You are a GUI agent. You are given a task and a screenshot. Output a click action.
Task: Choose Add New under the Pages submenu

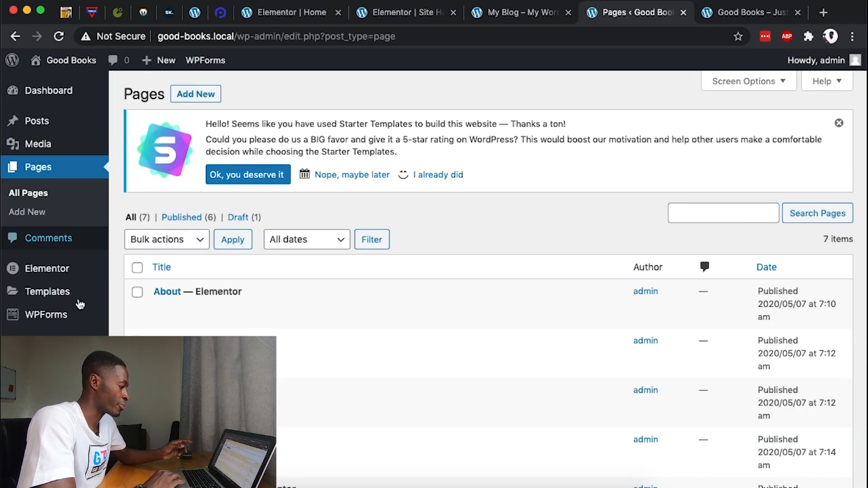click(x=27, y=212)
